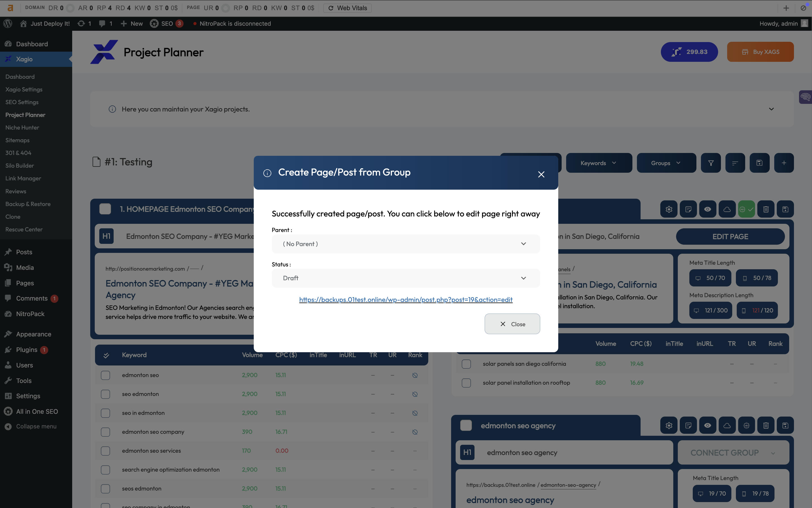Open Niche Hunter submenu item

click(22, 128)
